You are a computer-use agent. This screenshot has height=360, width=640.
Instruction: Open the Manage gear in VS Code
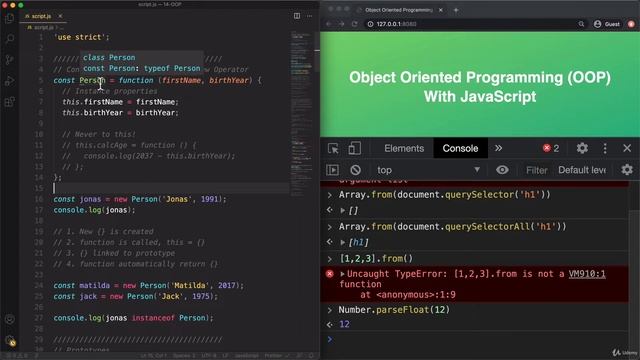[x=9, y=340]
